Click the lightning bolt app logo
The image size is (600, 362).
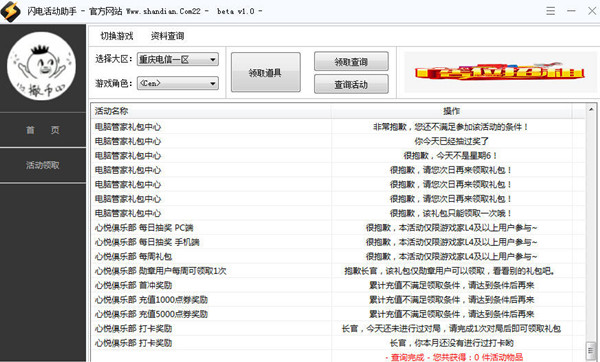11,11
